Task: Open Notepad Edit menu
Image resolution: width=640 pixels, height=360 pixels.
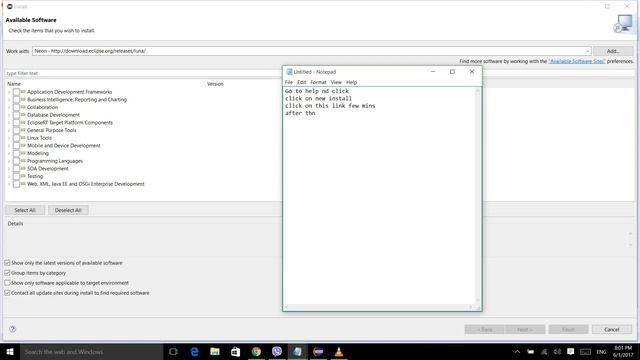Action: tap(302, 82)
